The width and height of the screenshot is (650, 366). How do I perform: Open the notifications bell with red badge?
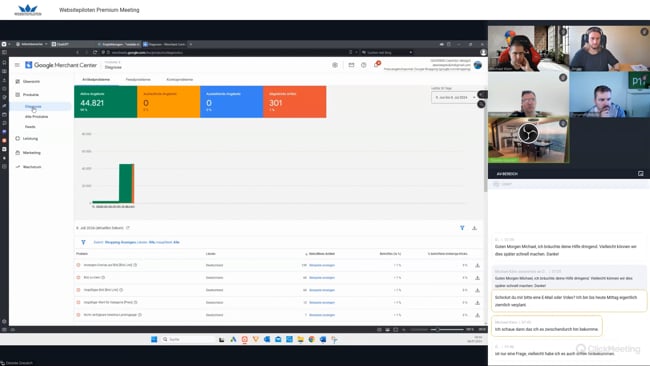(x=376, y=65)
